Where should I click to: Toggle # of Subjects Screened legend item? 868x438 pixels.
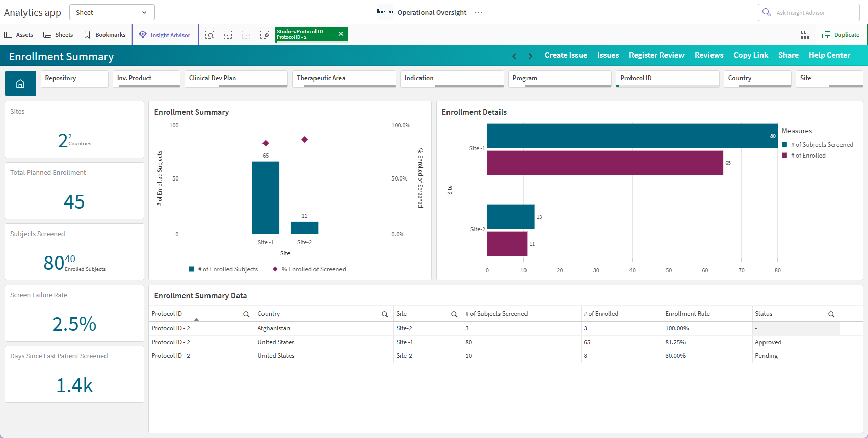[818, 145]
